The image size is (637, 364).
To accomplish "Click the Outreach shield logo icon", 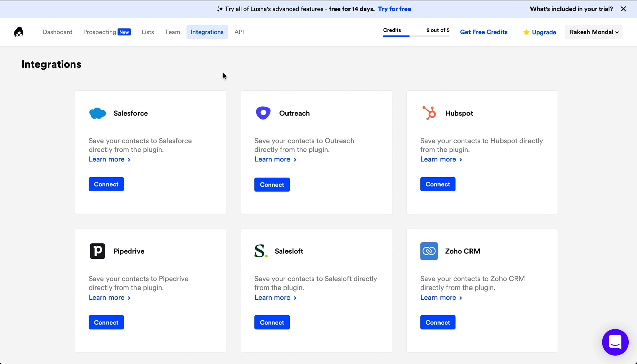I will (263, 113).
